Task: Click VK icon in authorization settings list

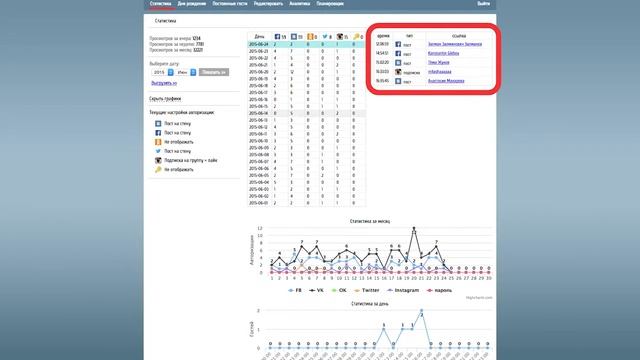Action: 158,123
